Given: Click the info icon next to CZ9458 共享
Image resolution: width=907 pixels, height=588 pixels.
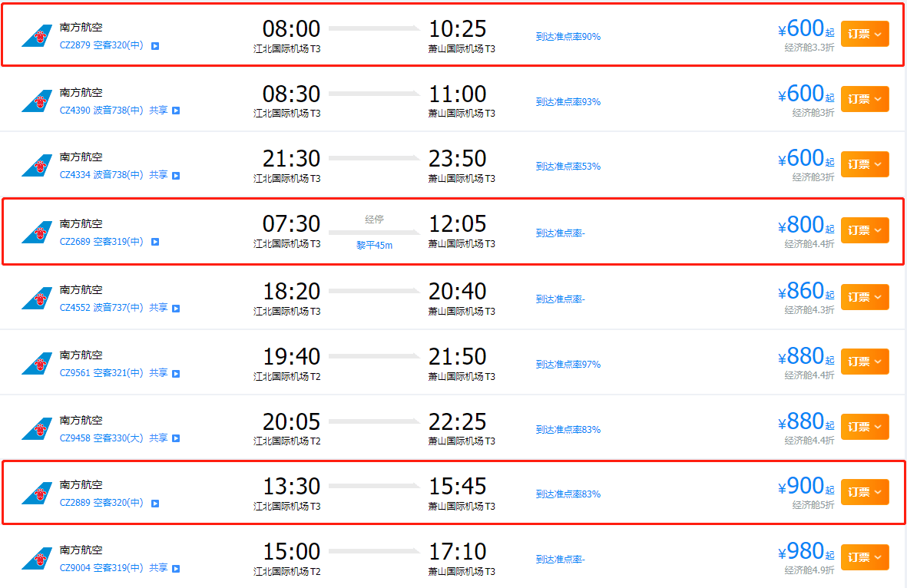Looking at the screenshot, I should pyautogui.click(x=176, y=438).
